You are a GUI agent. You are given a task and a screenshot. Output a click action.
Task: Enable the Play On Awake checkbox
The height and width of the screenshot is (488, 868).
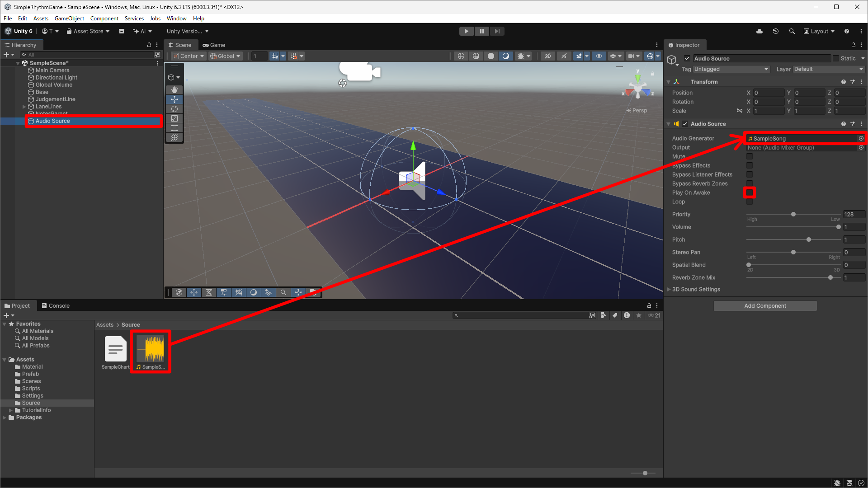click(750, 192)
